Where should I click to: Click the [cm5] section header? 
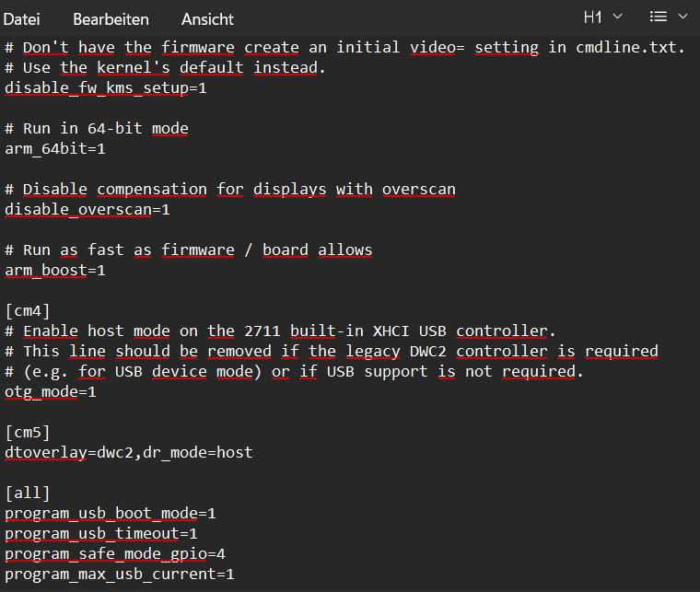pyautogui.click(x=28, y=432)
